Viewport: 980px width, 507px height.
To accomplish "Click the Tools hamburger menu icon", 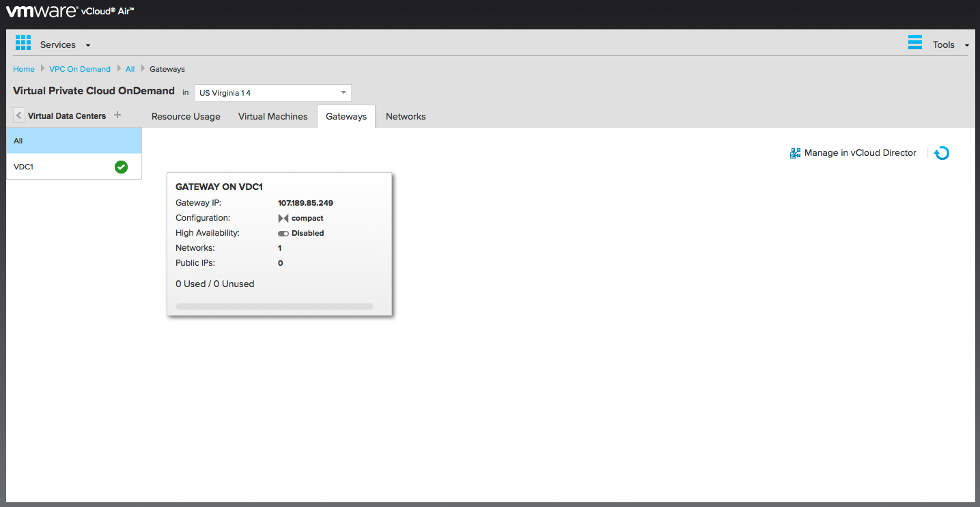I will pyautogui.click(x=914, y=43).
